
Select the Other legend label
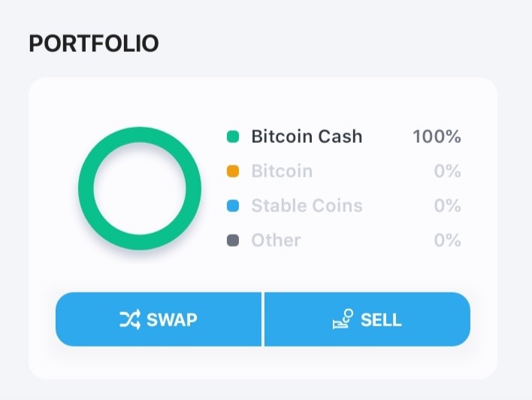tap(276, 241)
